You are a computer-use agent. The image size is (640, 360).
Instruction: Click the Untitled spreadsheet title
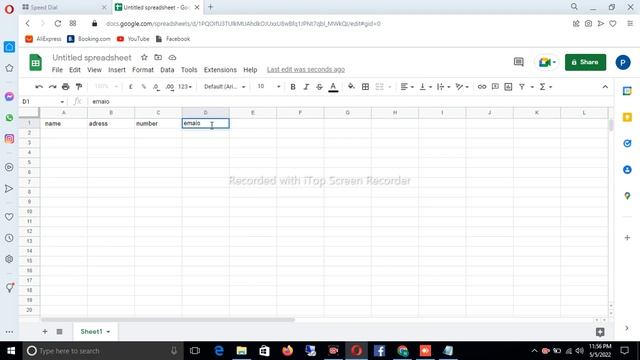click(92, 58)
